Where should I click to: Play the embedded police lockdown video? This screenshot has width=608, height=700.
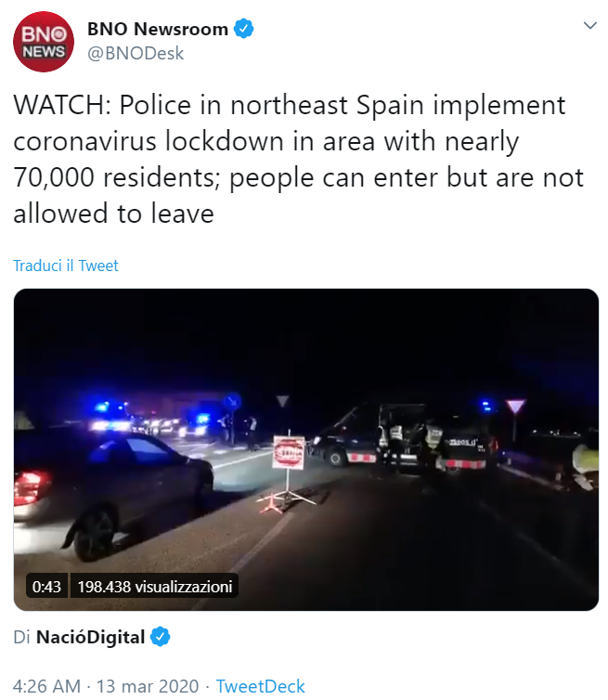(306, 449)
